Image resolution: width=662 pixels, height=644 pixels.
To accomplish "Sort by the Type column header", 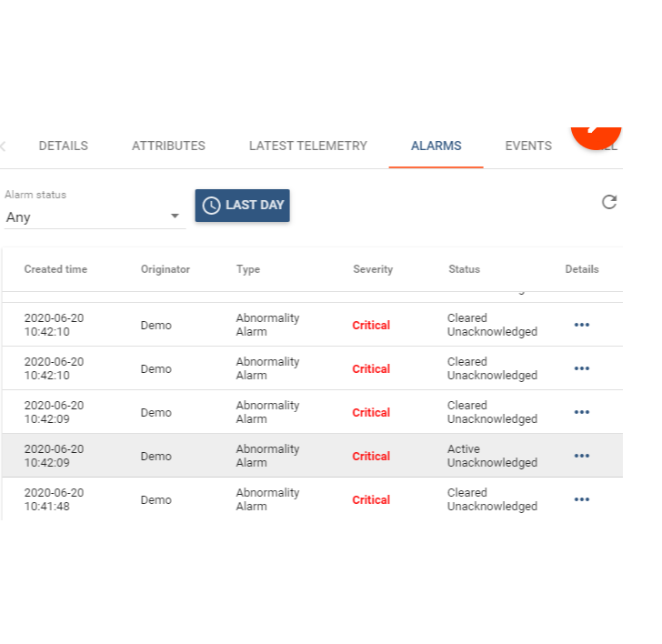I will point(248,269).
